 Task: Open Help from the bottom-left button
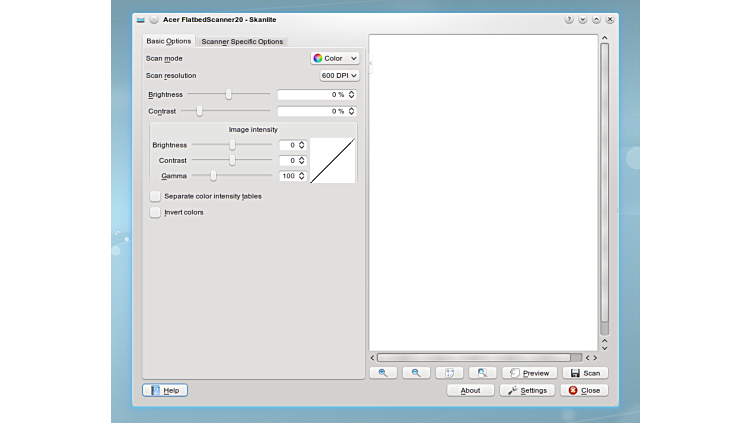pyautogui.click(x=165, y=390)
